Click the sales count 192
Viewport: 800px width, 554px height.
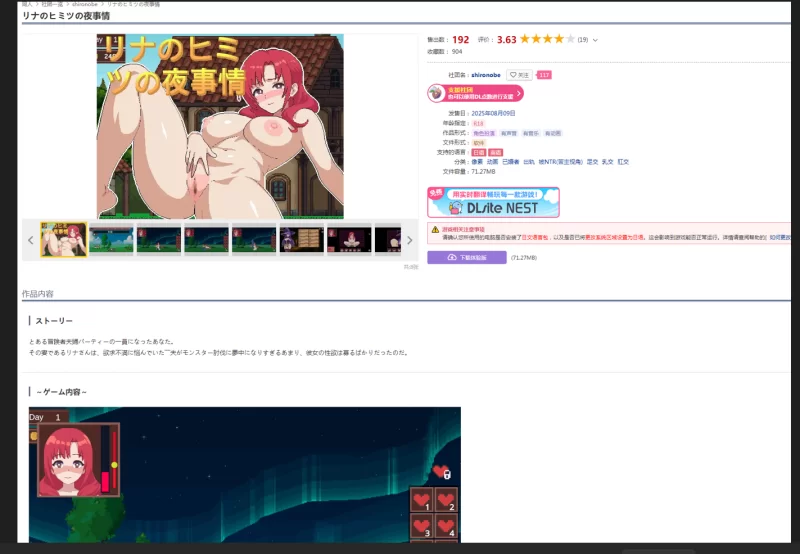click(460, 40)
